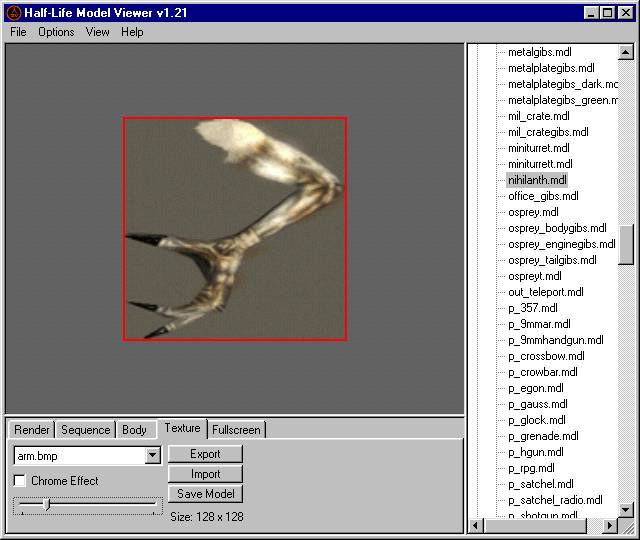Click the Half-Life lambda icon in title bar
This screenshot has width=640, height=540.
tap(14, 13)
